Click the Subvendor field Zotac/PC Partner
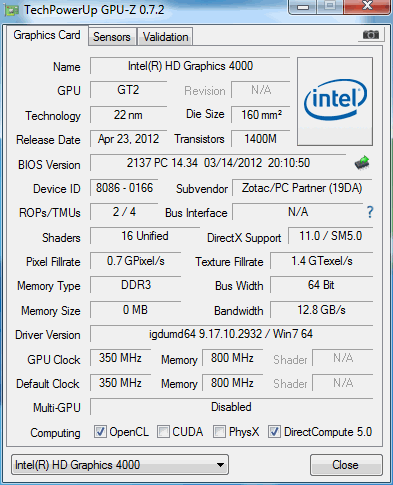Image resolution: width=393 pixels, height=485 pixels. click(302, 188)
